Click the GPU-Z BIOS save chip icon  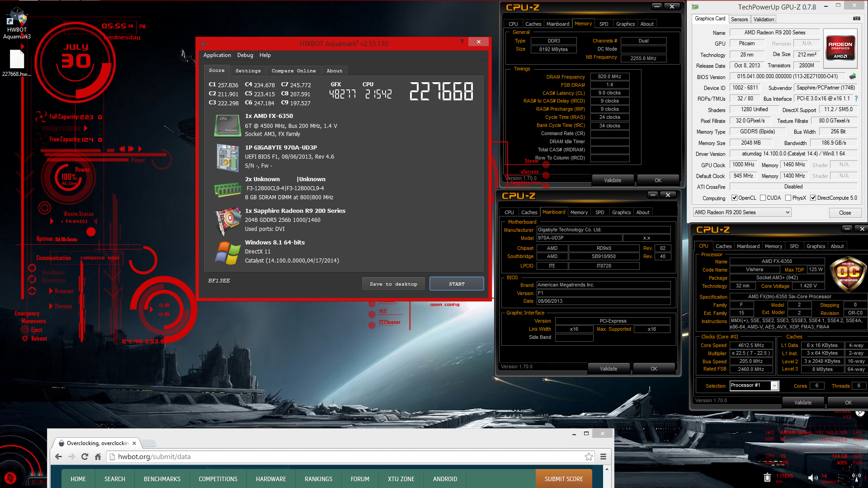click(853, 76)
